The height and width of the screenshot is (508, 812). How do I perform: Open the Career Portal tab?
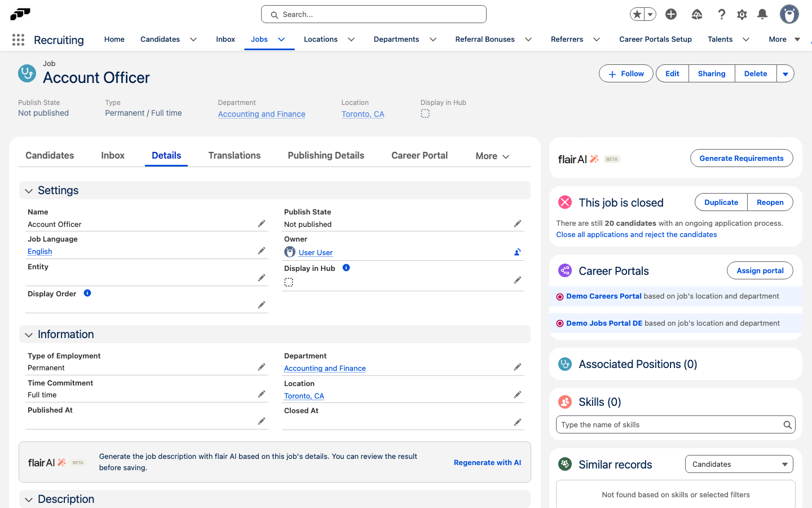tap(420, 156)
